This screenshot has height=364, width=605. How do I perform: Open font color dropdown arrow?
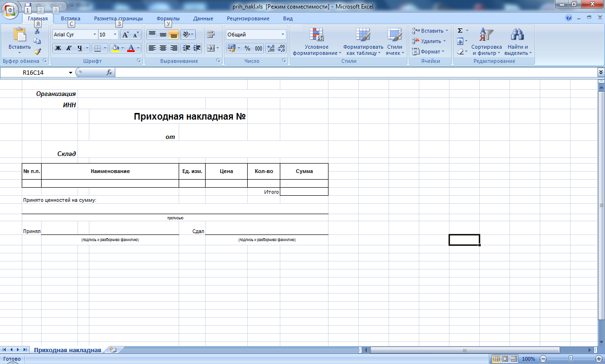pyautogui.click(x=138, y=48)
